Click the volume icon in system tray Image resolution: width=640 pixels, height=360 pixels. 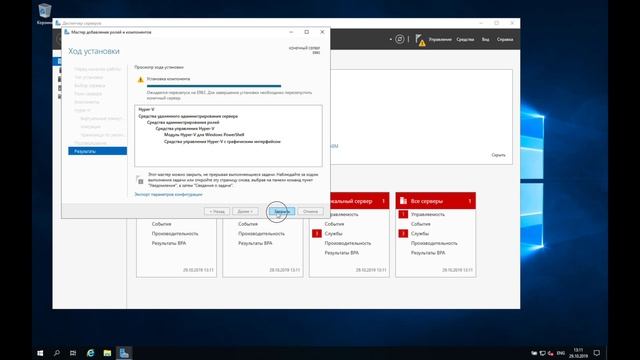point(551,353)
